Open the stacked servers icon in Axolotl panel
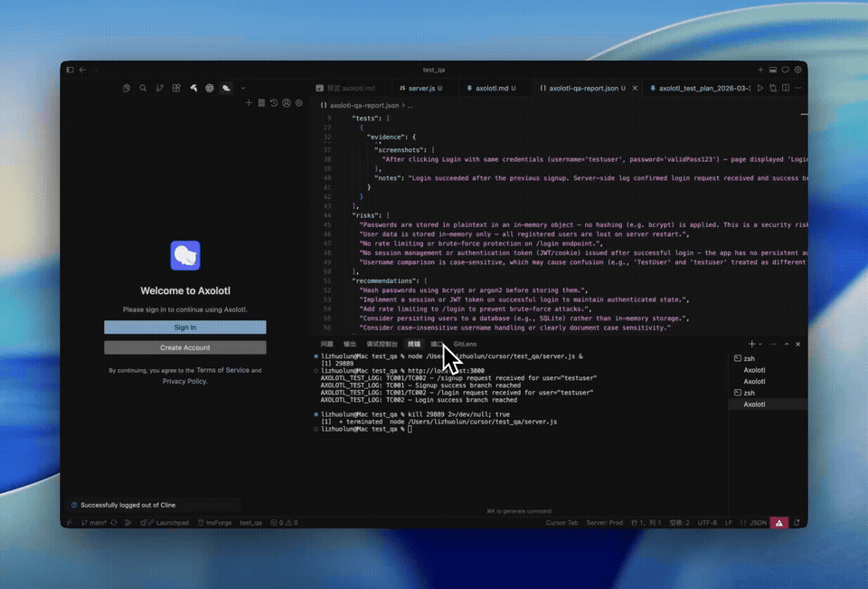The image size is (868, 589). click(261, 103)
